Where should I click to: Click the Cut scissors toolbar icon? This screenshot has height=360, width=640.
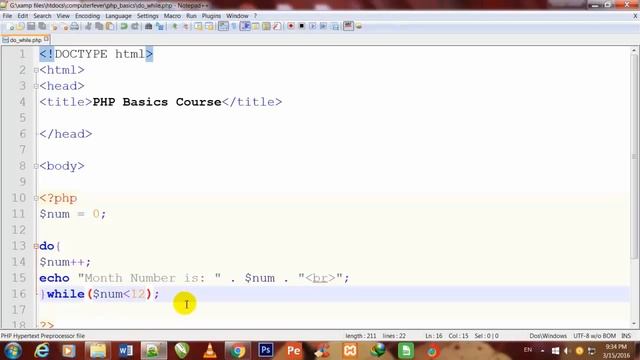pyautogui.click(x=88, y=27)
